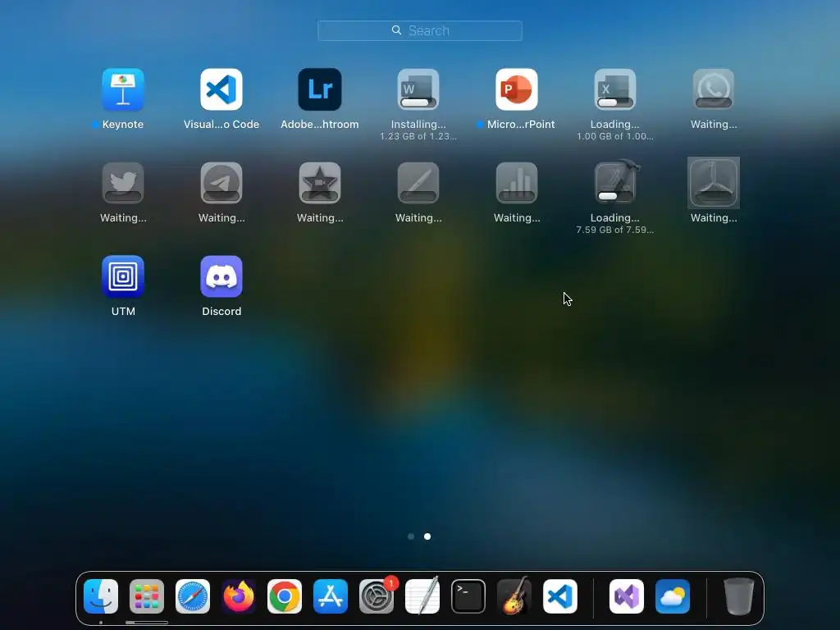Click the "1.23 GB of 1.23..." text
Viewport: 840px width, 630px height.
(418, 136)
